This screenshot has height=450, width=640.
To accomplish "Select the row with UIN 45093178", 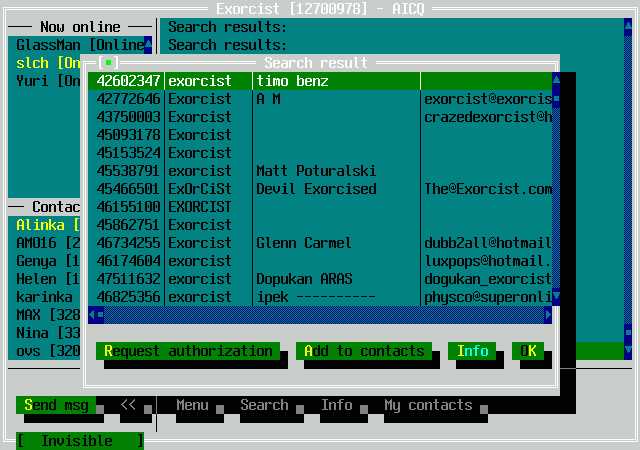I will (x=320, y=135).
